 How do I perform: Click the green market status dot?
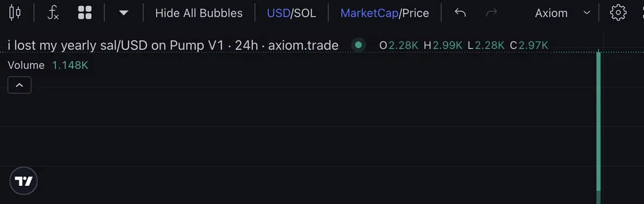click(359, 45)
